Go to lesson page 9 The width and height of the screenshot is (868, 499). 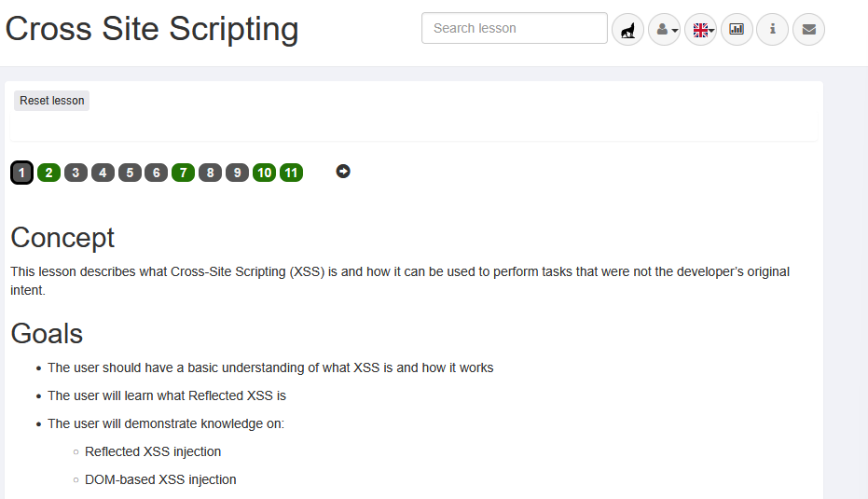(x=237, y=173)
